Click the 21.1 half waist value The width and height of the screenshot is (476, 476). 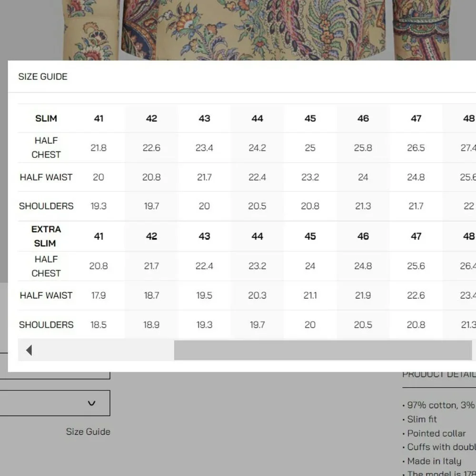tap(310, 296)
